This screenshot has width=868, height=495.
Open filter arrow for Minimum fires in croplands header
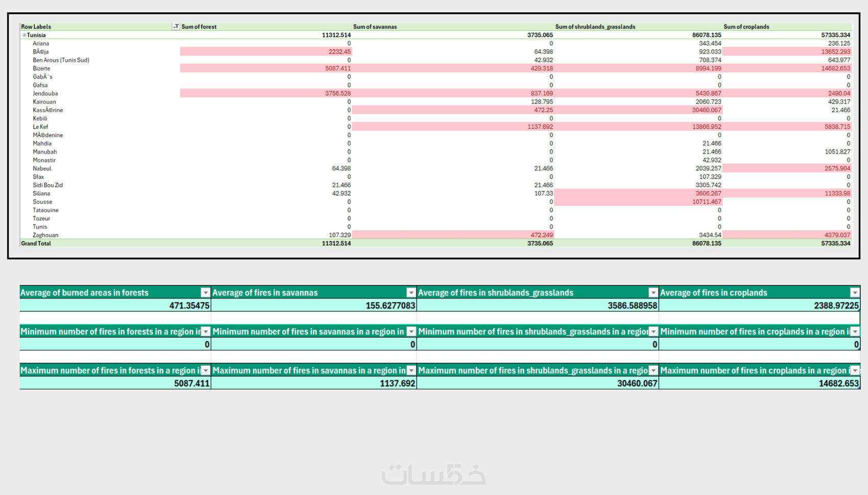coord(855,332)
